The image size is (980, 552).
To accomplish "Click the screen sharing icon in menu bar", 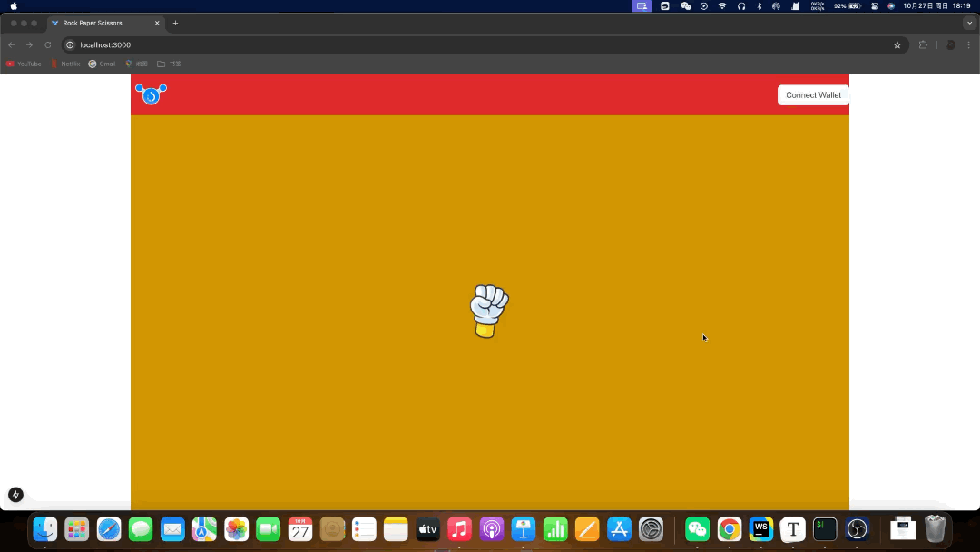I will click(642, 6).
